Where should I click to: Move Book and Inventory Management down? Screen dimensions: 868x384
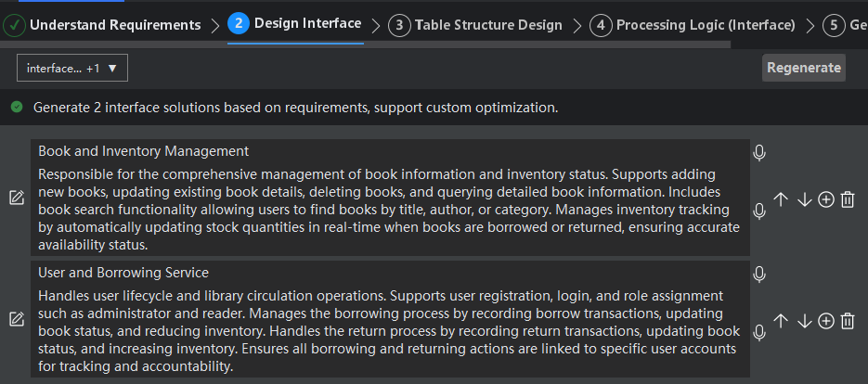click(804, 199)
